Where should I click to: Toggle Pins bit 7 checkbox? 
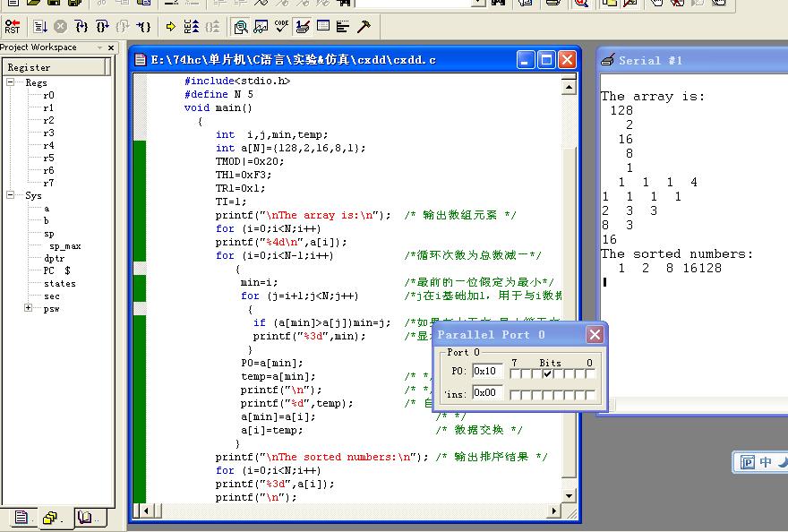coord(515,395)
